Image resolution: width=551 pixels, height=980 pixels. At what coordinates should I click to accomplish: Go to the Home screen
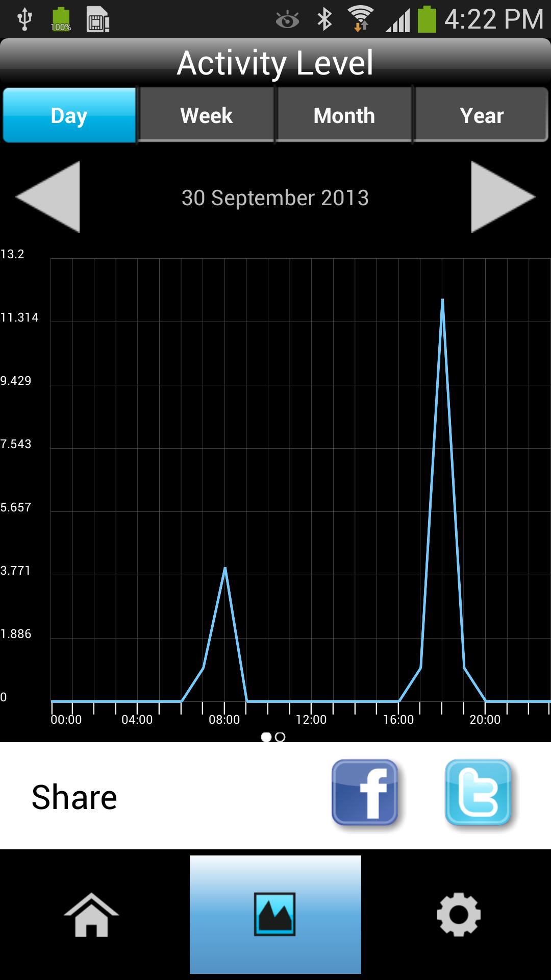[91, 915]
